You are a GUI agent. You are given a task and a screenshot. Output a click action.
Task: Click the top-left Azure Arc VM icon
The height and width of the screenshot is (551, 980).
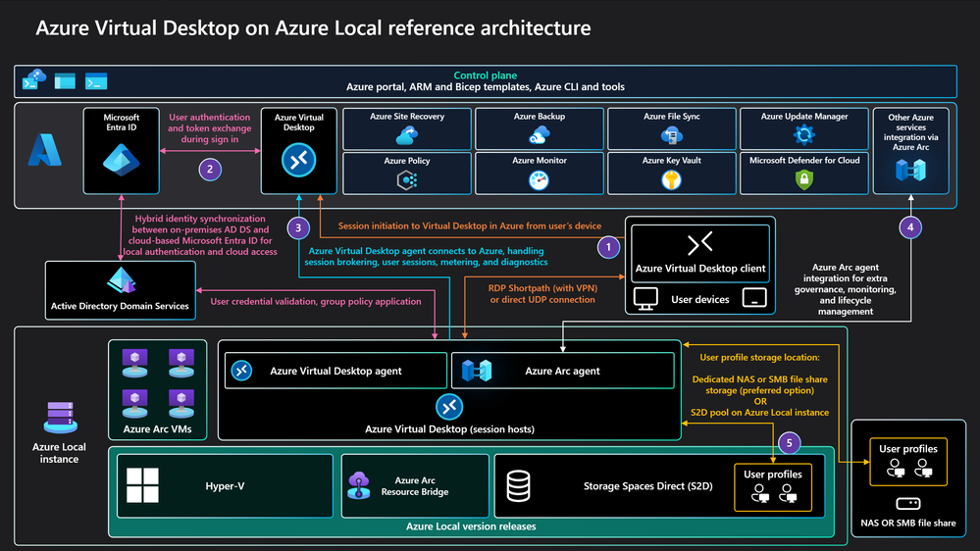135,364
